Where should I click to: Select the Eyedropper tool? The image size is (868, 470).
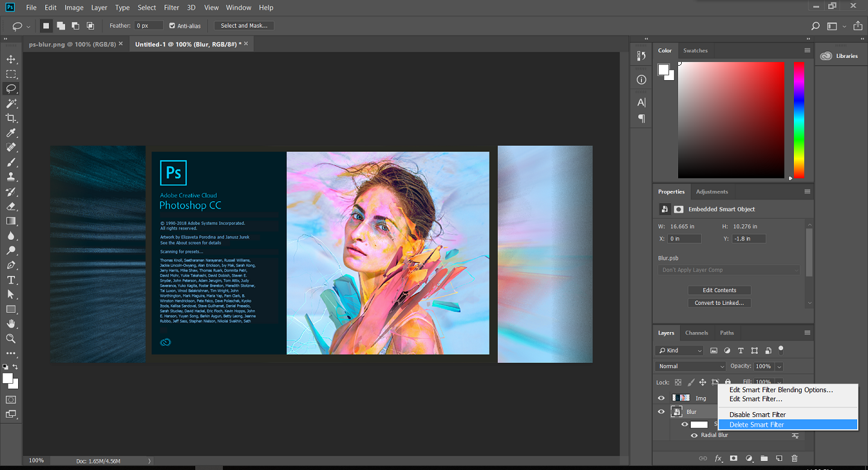pos(11,133)
